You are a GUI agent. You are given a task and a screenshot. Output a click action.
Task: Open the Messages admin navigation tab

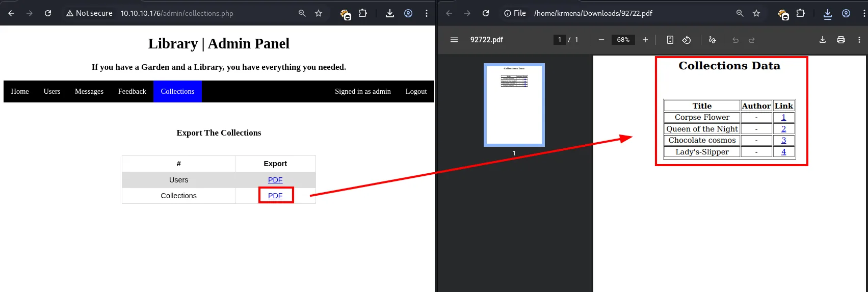pyautogui.click(x=89, y=91)
